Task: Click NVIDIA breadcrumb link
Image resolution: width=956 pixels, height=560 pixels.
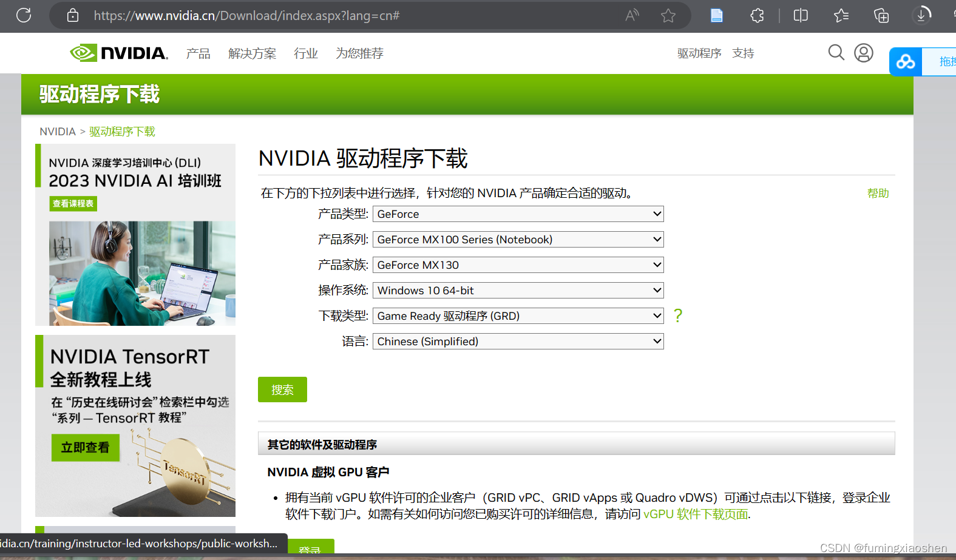Action: pyautogui.click(x=58, y=132)
